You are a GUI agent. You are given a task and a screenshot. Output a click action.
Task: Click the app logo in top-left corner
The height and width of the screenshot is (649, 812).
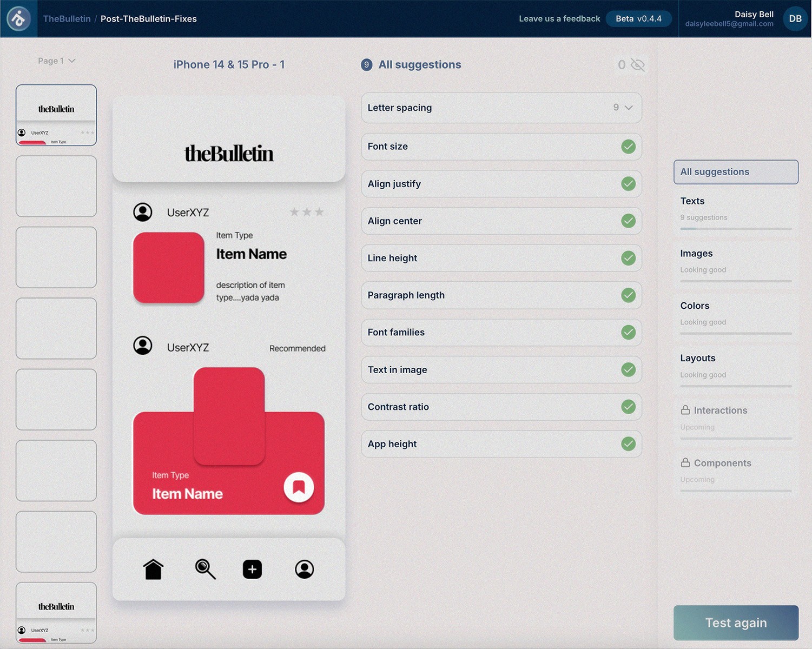coord(18,19)
